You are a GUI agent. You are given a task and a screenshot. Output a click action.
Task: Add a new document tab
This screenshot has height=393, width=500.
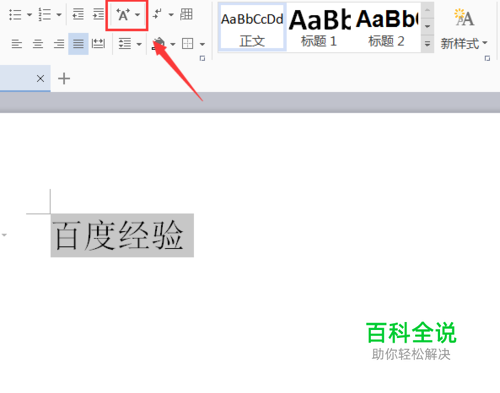point(64,79)
